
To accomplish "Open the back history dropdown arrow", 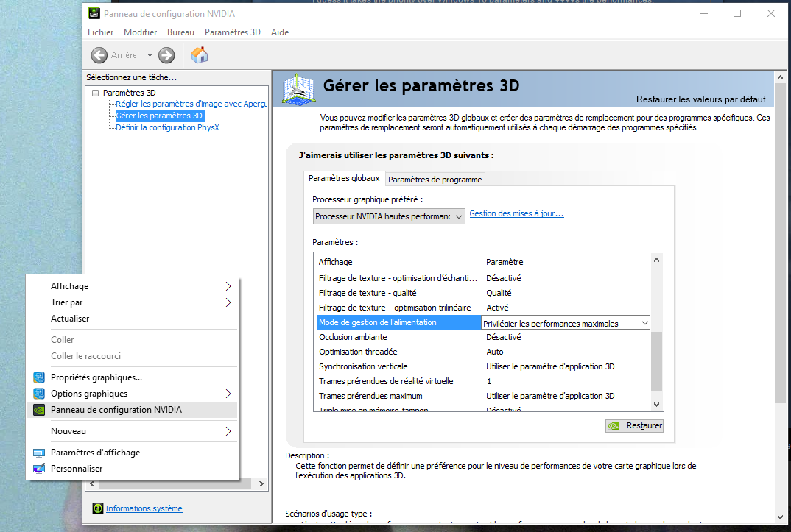I will tap(150, 55).
